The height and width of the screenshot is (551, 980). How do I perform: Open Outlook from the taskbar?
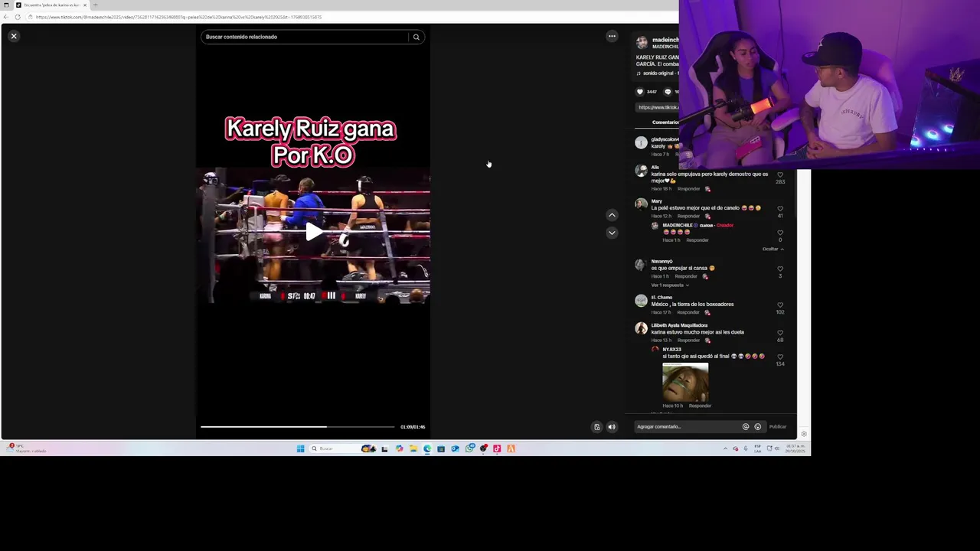click(455, 448)
